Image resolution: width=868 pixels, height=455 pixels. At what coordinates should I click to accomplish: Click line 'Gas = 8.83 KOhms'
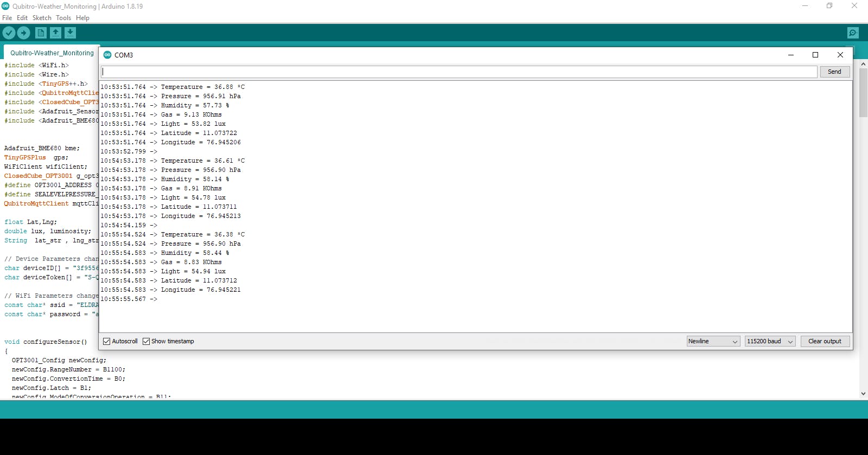coord(192,262)
